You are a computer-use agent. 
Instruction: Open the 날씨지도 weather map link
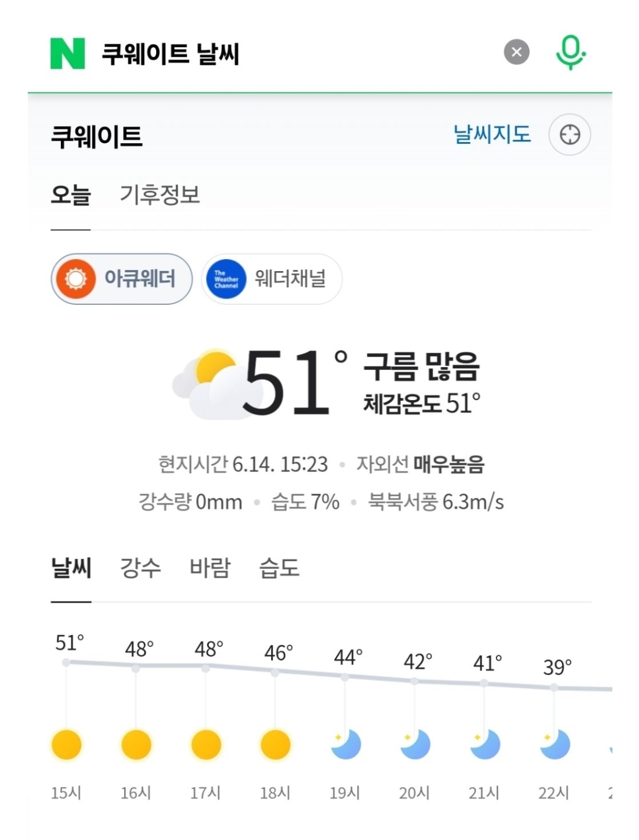492,134
